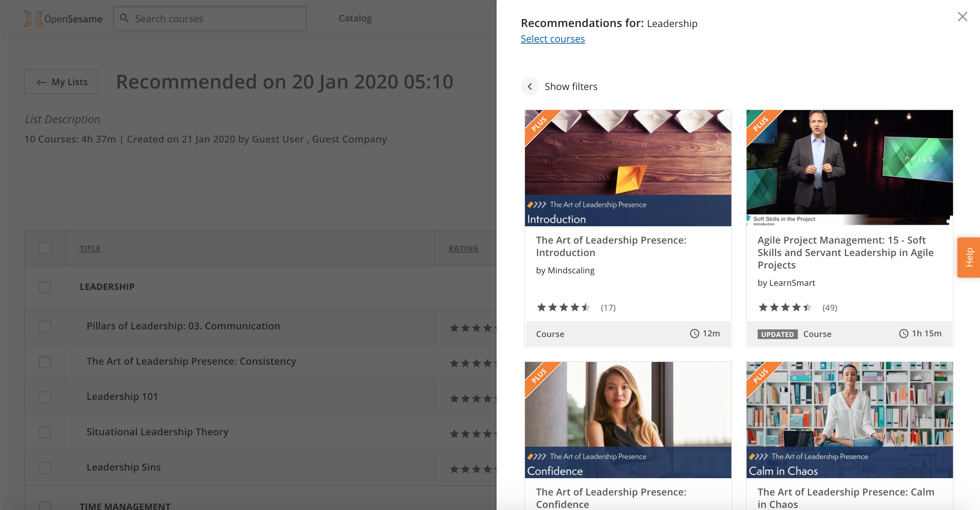Open the orange Help tab
This screenshot has height=510, width=980.
[x=969, y=257]
